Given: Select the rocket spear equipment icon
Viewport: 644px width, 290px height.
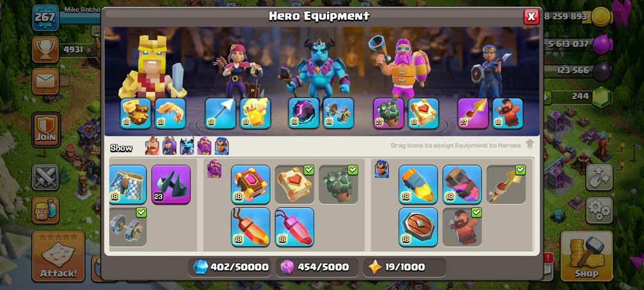Looking at the screenshot, I should coord(418,184).
